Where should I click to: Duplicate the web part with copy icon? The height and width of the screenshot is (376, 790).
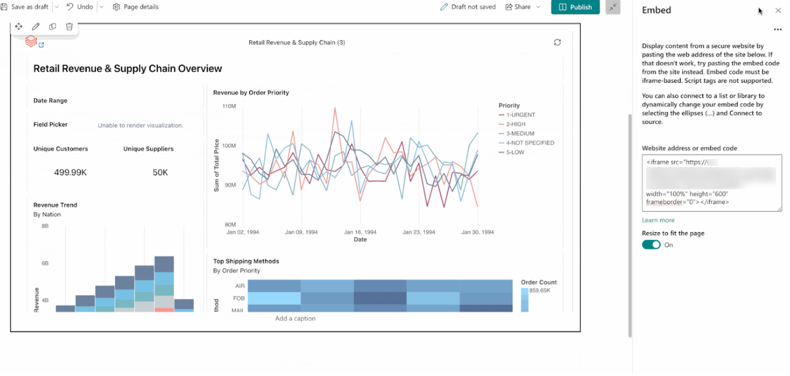click(52, 26)
